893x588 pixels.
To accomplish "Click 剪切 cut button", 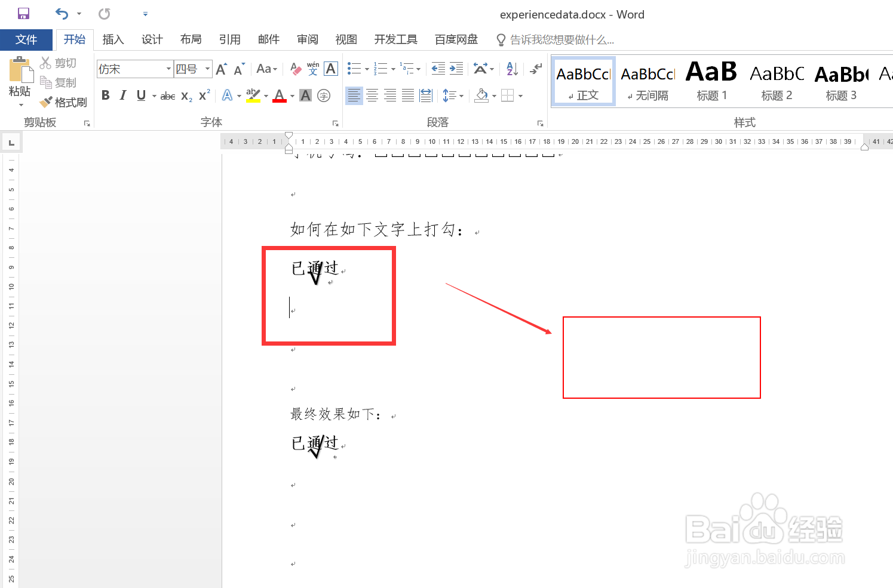I will pyautogui.click(x=58, y=63).
